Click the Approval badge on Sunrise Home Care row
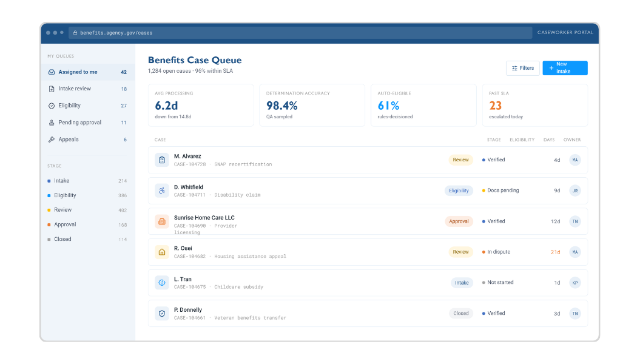637x364 pixels. point(459,221)
